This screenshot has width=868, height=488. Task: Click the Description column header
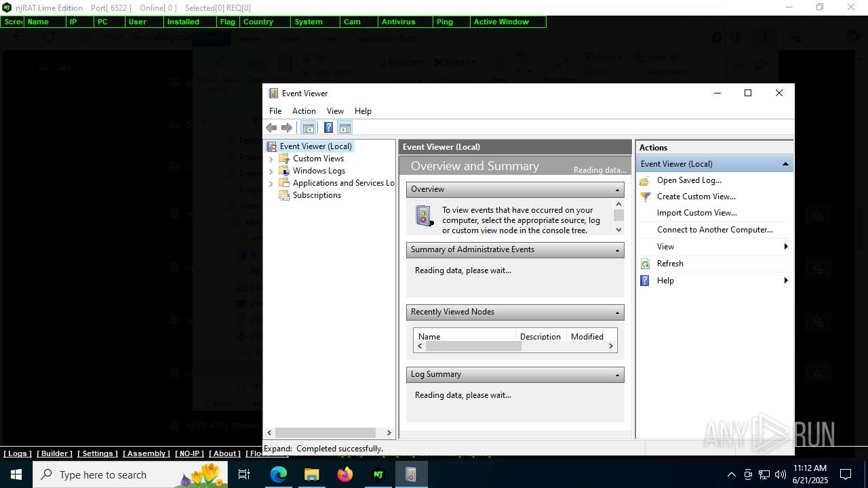tap(540, 336)
